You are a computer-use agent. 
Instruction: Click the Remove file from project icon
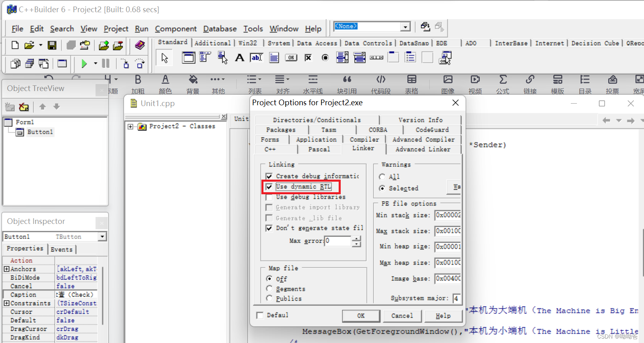pyautogui.click(x=118, y=45)
